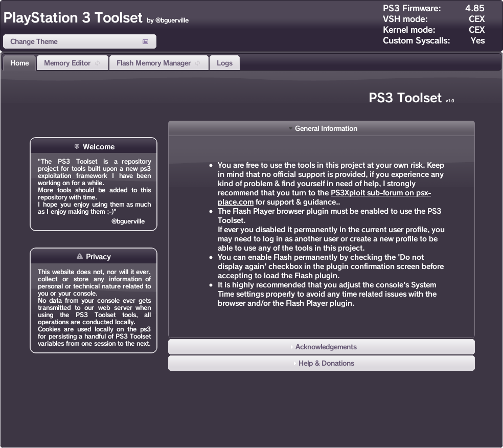Expand the Acknowledgements section
The height and width of the screenshot is (448, 503).
[x=322, y=347]
